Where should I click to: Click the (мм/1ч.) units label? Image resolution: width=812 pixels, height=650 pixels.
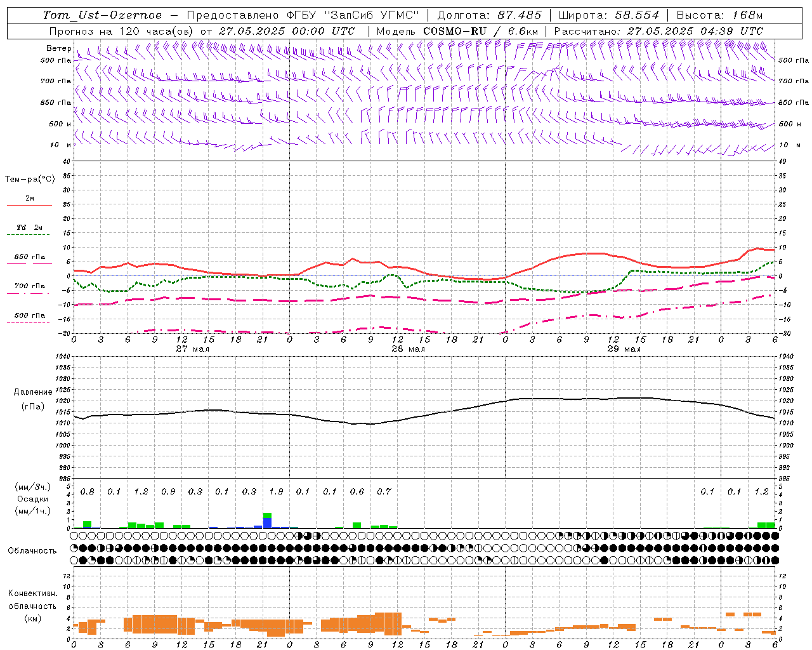tap(33, 511)
